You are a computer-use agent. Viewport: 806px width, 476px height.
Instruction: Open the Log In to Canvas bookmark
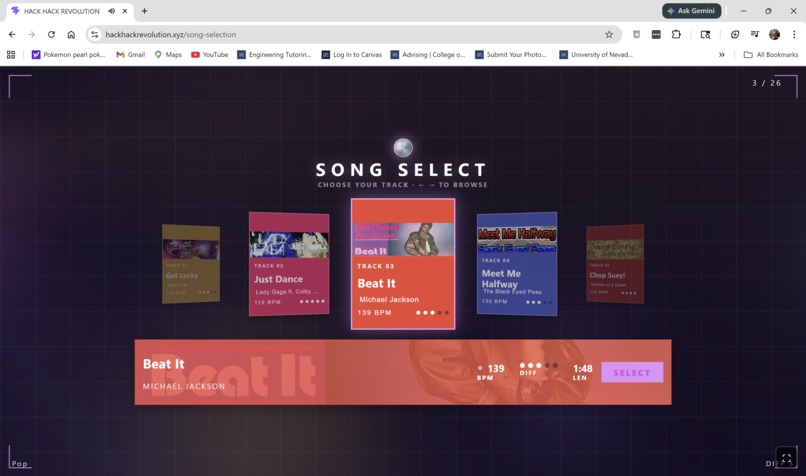click(352, 54)
